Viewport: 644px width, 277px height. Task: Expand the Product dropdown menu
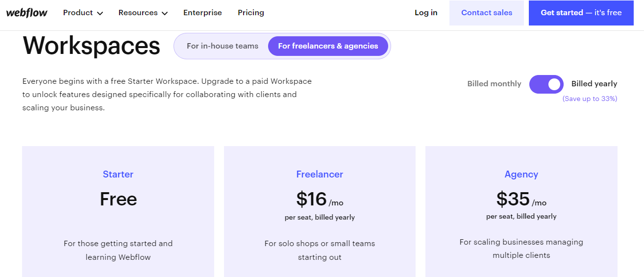pos(83,13)
